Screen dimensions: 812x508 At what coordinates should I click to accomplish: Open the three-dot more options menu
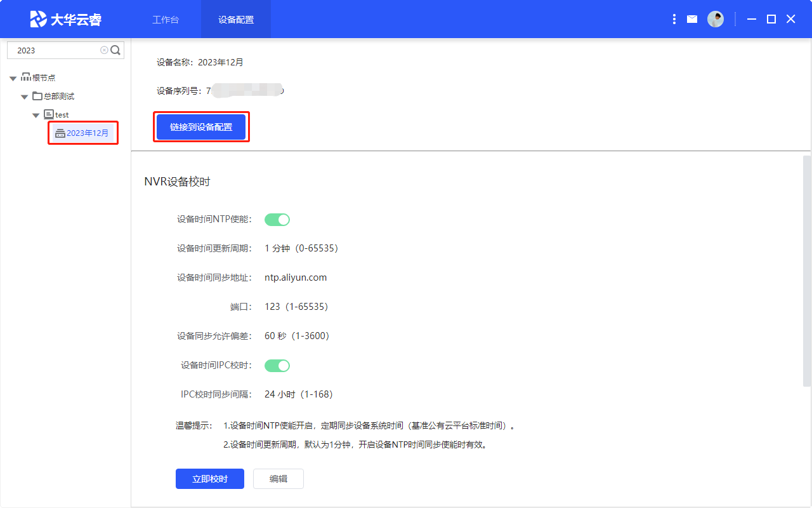point(674,20)
